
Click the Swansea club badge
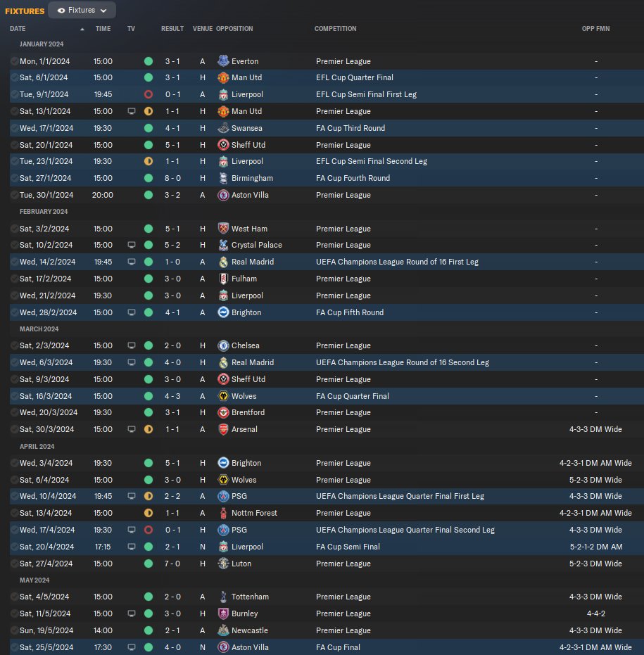(223, 128)
